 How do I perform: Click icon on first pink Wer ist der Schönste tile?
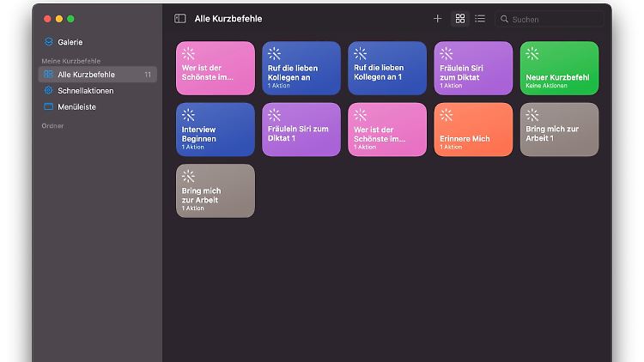[189, 53]
